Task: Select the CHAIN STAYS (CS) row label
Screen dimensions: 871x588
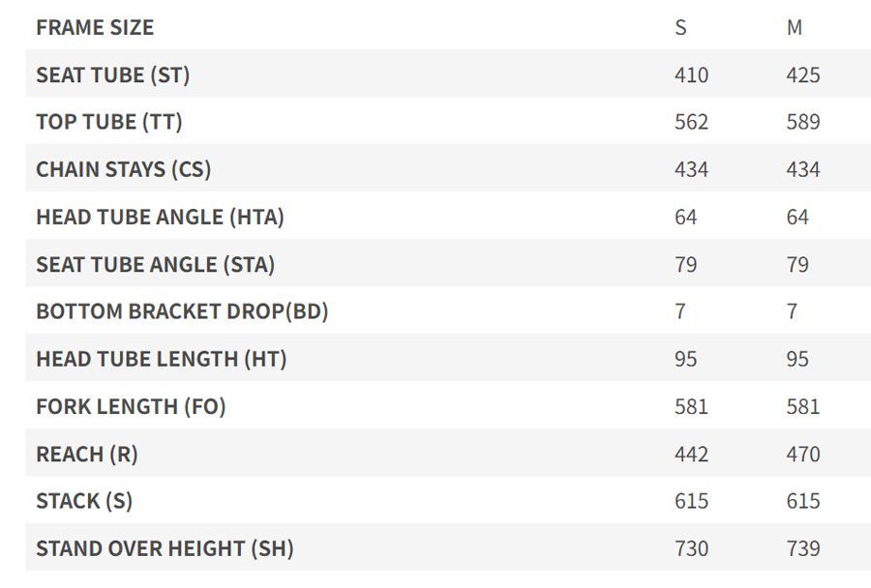Action: 123,169
